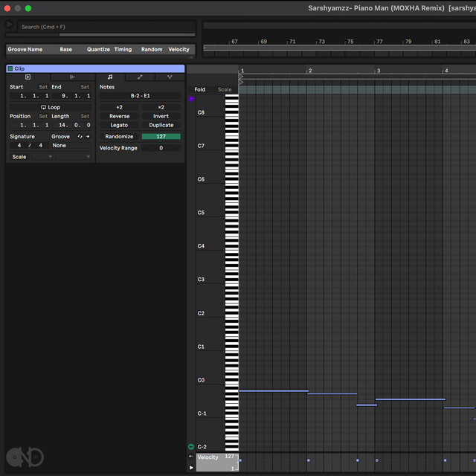Click the MIDI editor preview headphone icon
The width and height of the screenshot is (476, 476).
191,99
